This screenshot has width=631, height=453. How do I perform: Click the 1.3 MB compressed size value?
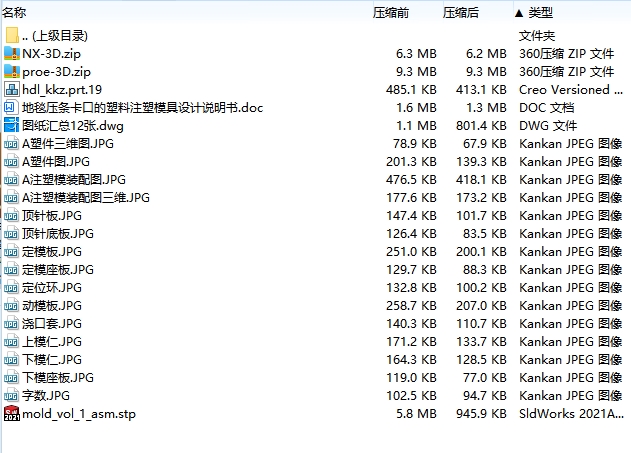pyautogui.click(x=486, y=107)
